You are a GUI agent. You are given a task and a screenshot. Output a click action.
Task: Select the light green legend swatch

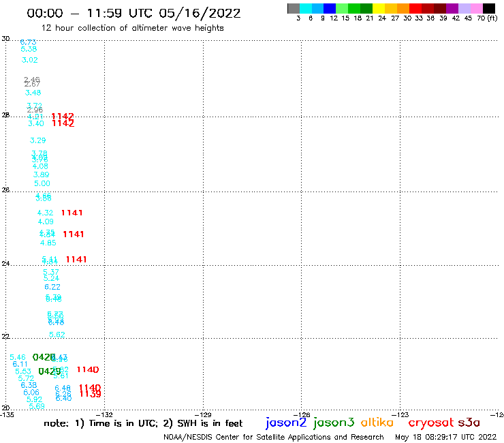pyautogui.click(x=342, y=8)
